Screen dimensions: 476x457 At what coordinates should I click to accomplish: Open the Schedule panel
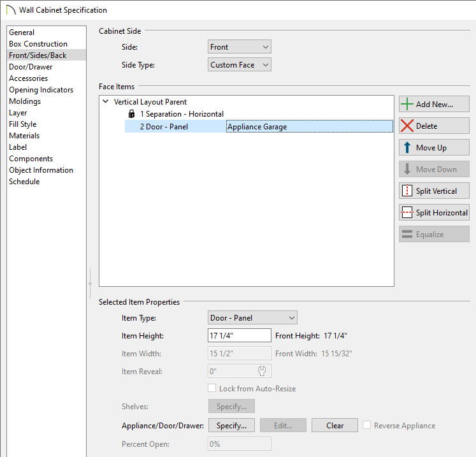[47, 182]
